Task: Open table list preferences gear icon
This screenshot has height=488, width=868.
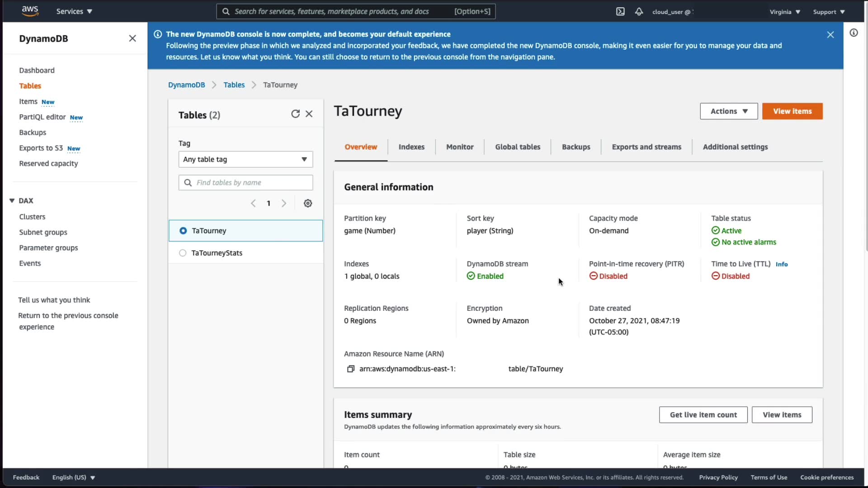Action: coord(308,203)
